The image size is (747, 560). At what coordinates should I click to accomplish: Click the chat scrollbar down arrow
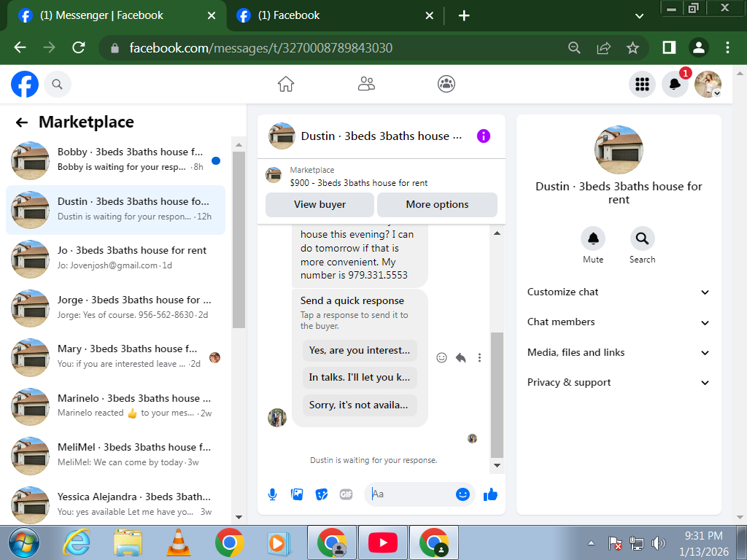[x=497, y=465]
